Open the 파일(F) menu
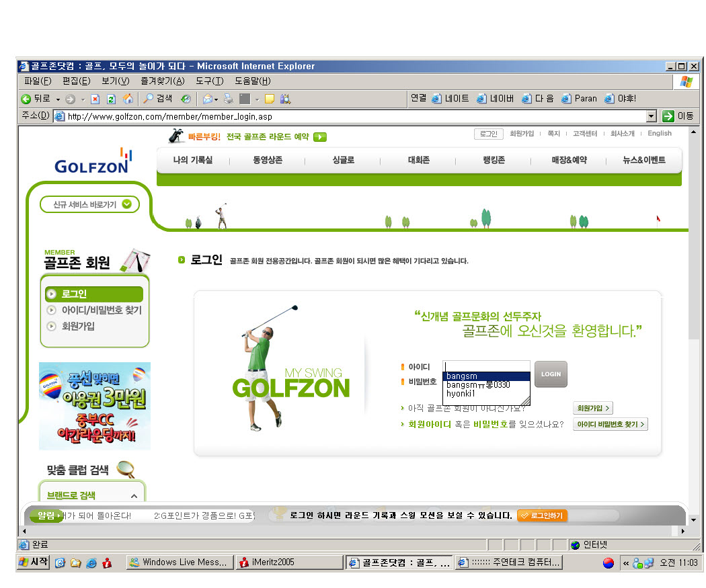This screenshot has height=588, width=706. [38, 81]
